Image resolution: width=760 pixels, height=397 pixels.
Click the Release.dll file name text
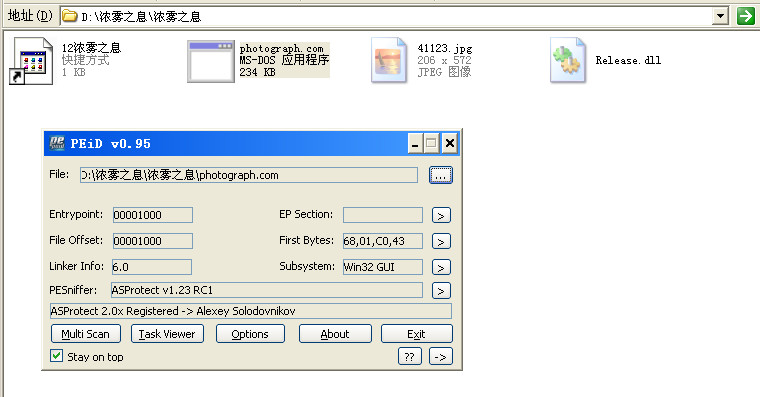pyautogui.click(x=628, y=60)
